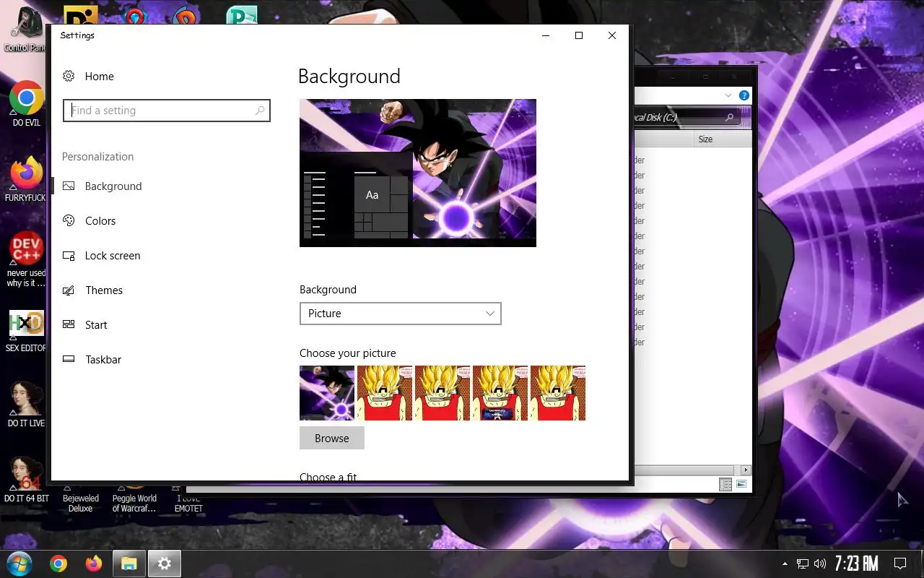Open the Action Center notification icon
Screen dimensions: 924x578
[x=900, y=564]
